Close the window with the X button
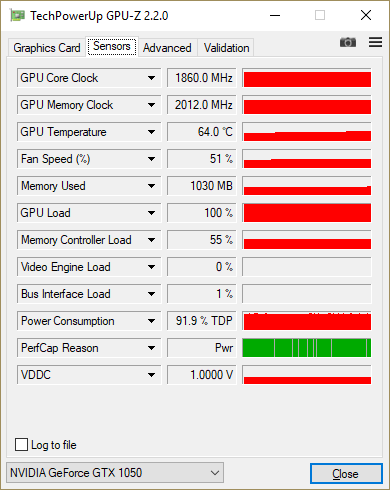390x490 pixels. (366, 15)
